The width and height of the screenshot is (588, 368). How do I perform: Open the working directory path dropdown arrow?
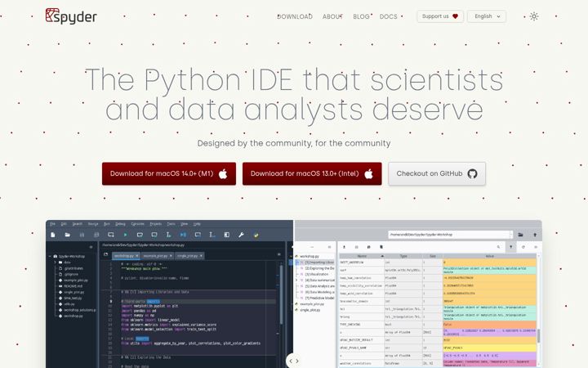click(x=511, y=235)
